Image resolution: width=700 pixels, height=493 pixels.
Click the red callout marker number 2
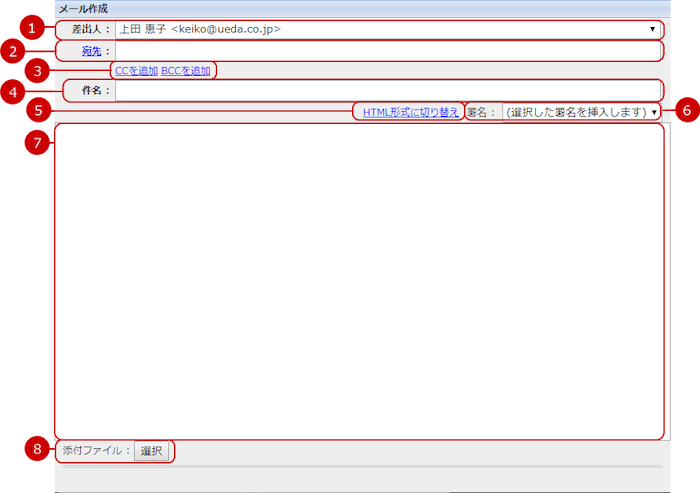point(13,48)
